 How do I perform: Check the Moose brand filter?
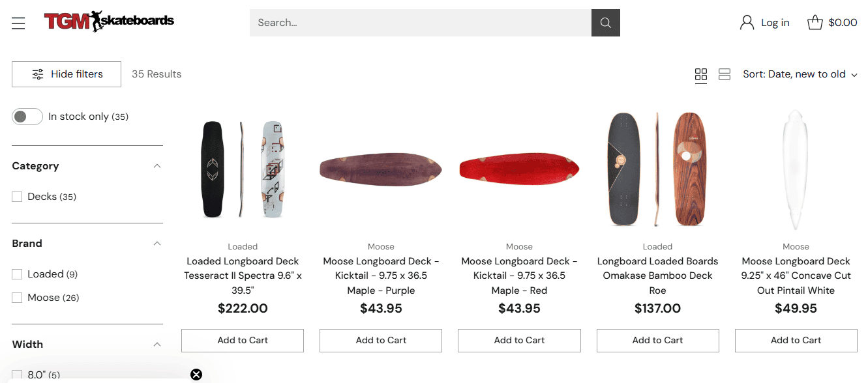[x=16, y=297]
